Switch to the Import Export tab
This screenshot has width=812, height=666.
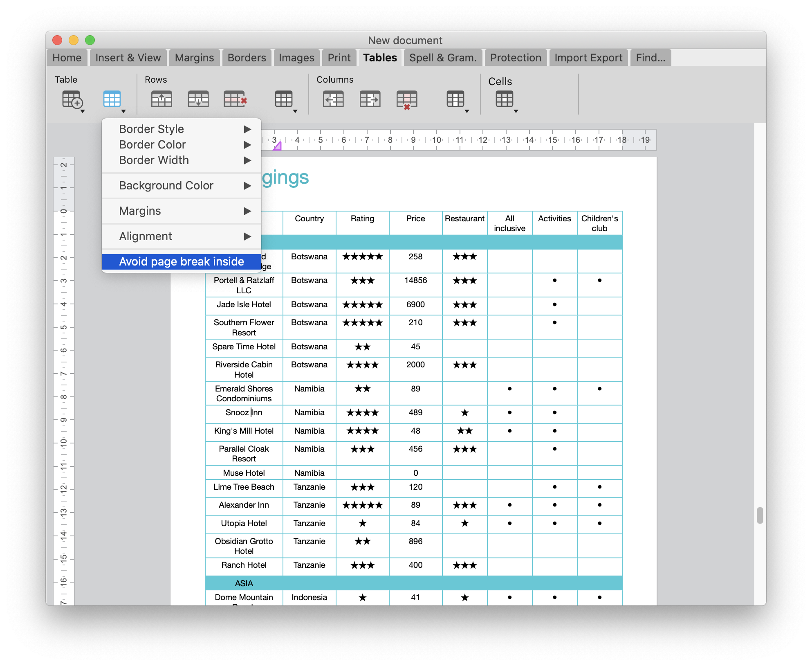(x=588, y=58)
